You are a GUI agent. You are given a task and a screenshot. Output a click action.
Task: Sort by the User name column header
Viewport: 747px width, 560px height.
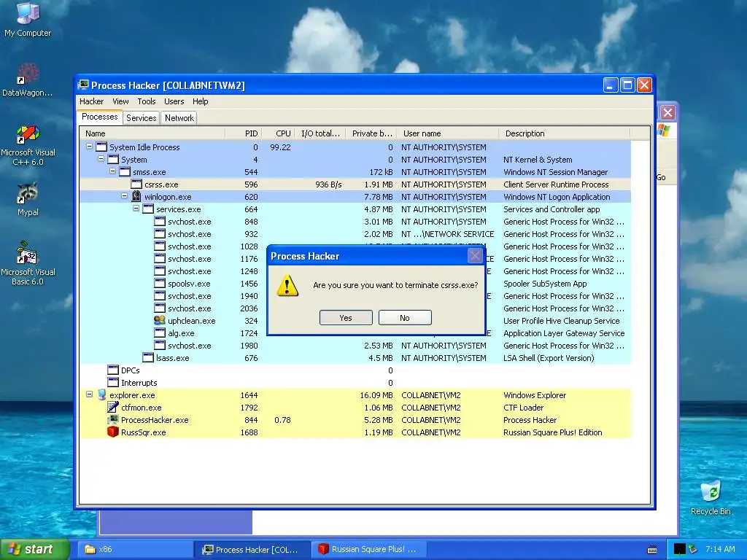pos(448,133)
